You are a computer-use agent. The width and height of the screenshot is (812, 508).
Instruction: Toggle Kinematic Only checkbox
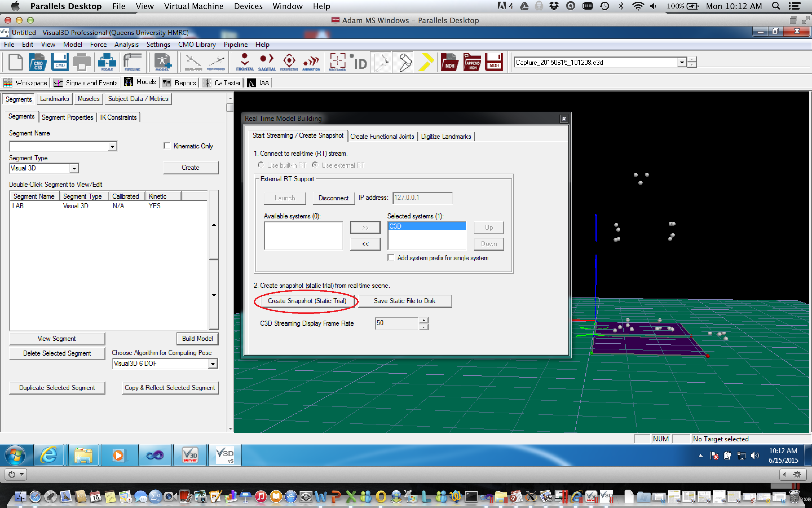click(167, 146)
